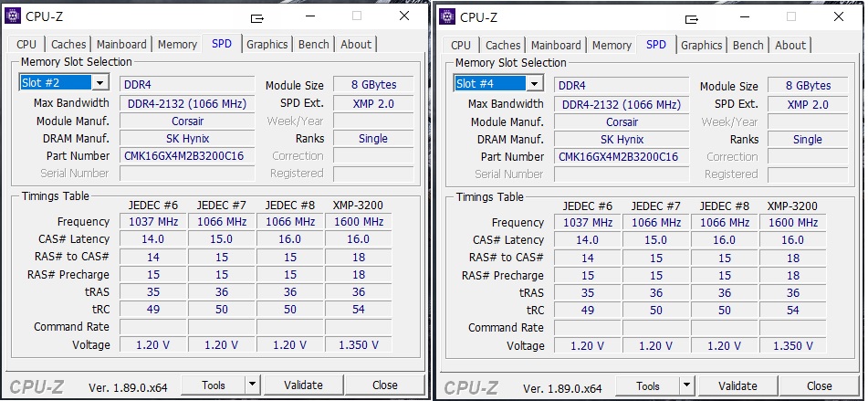Open About tab in left window
Image resolution: width=868 pixels, height=401 pixels.
coord(356,45)
